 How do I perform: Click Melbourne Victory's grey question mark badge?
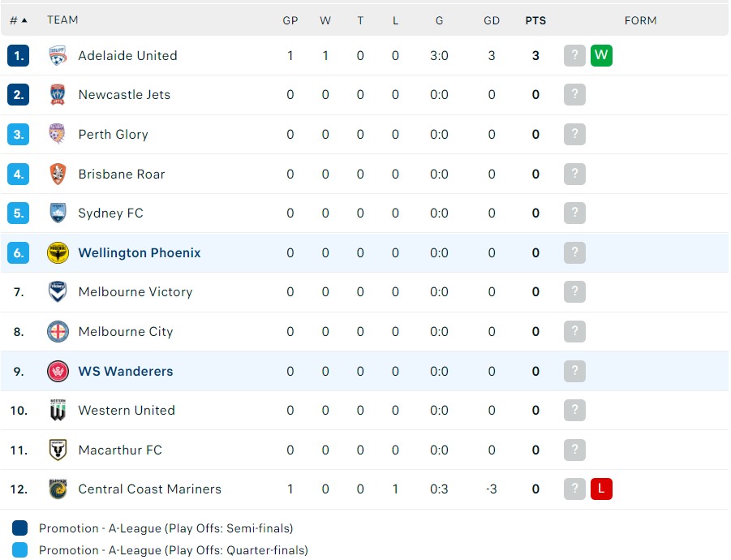574,292
